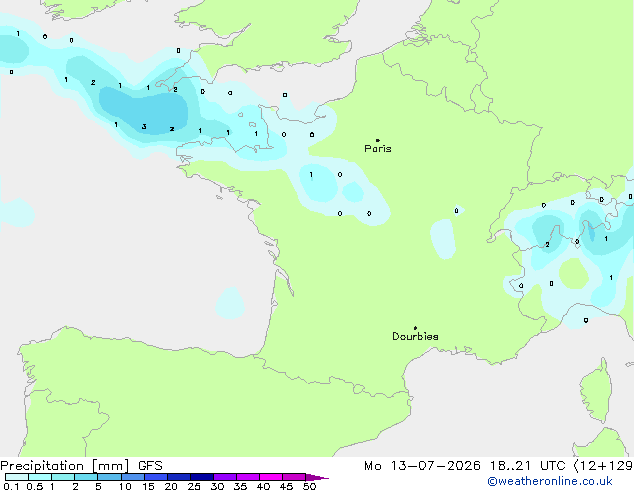
Task: Click the 'GFS' model label
Action: tap(150, 466)
